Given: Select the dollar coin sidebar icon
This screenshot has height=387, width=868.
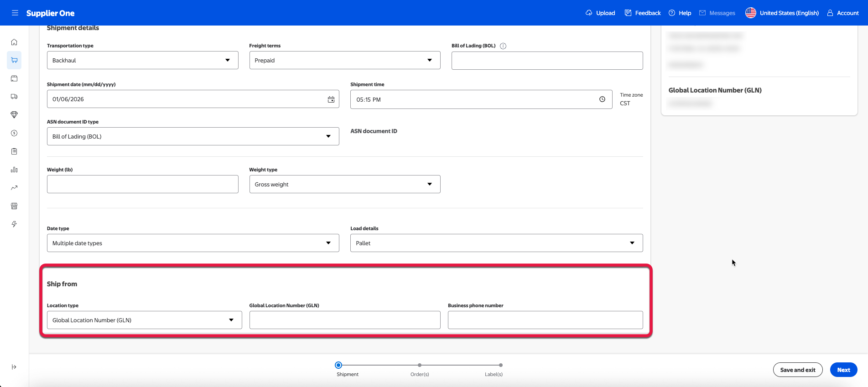Looking at the screenshot, I should 14,133.
